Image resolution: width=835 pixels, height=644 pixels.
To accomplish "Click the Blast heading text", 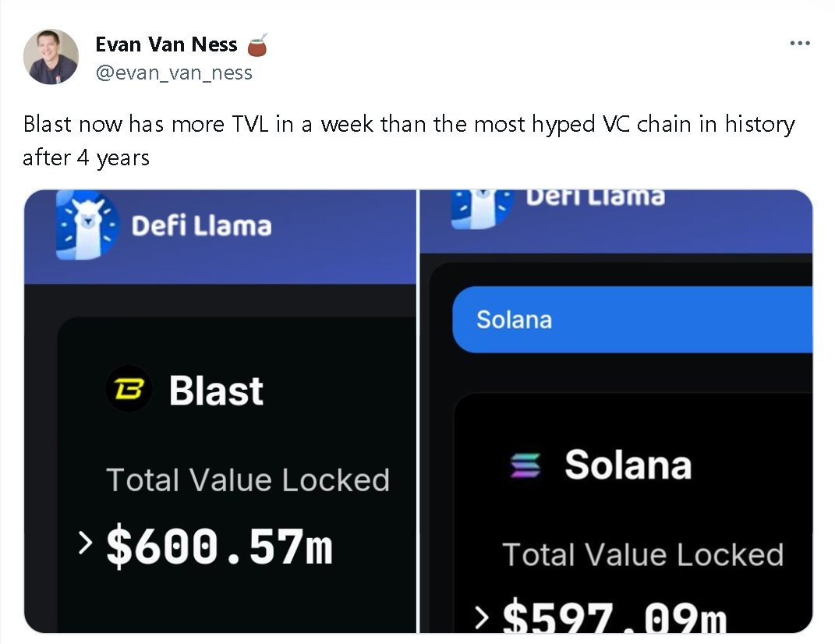I will (216, 391).
